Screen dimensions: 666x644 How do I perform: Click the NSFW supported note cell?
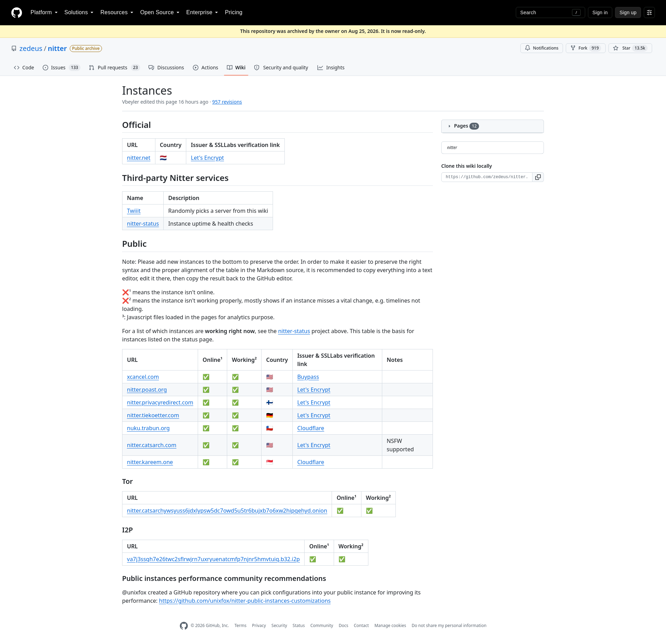point(407,445)
